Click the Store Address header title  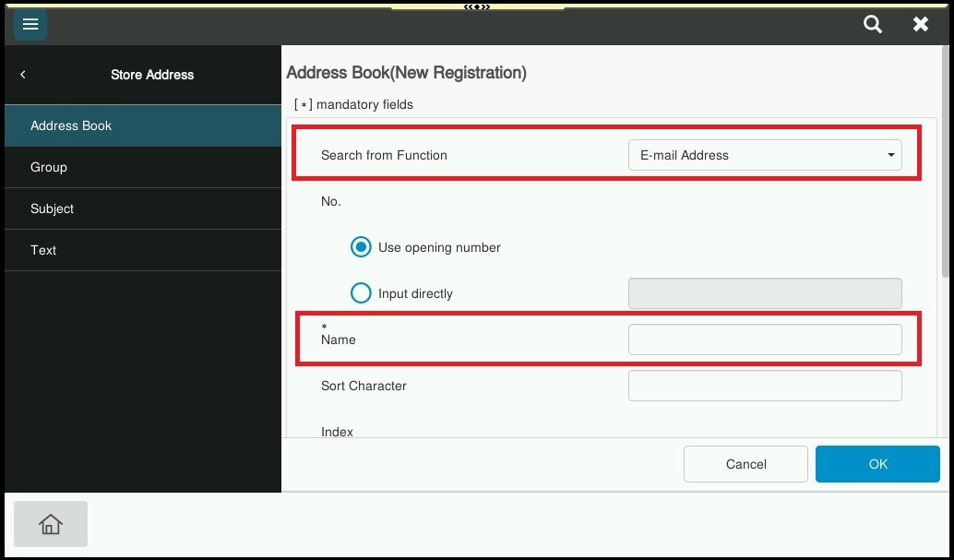click(152, 75)
